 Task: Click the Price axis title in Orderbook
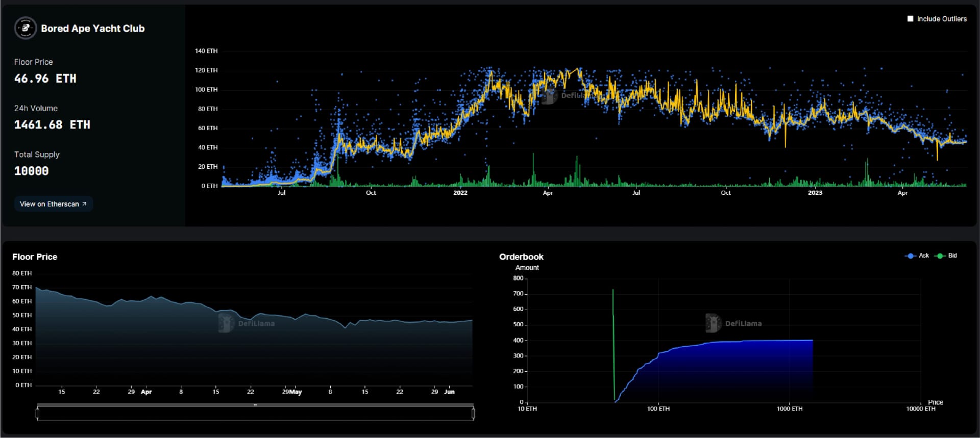coord(936,402)
